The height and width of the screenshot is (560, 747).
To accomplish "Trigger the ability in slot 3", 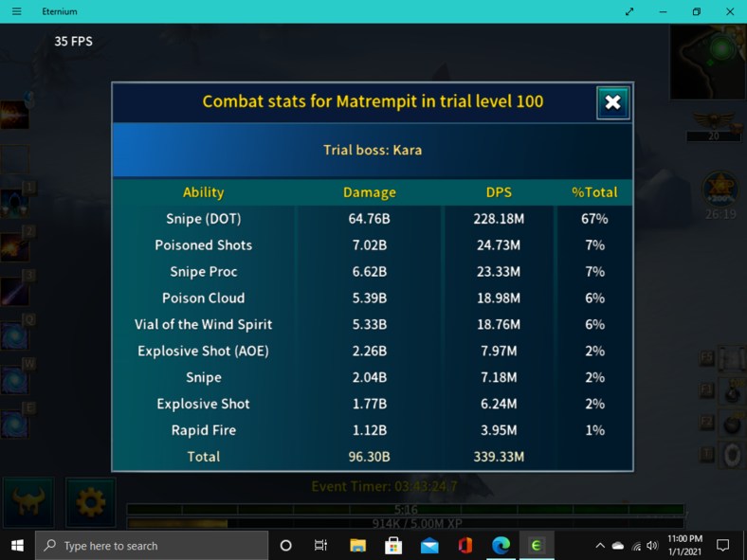I will pos(14,291).
